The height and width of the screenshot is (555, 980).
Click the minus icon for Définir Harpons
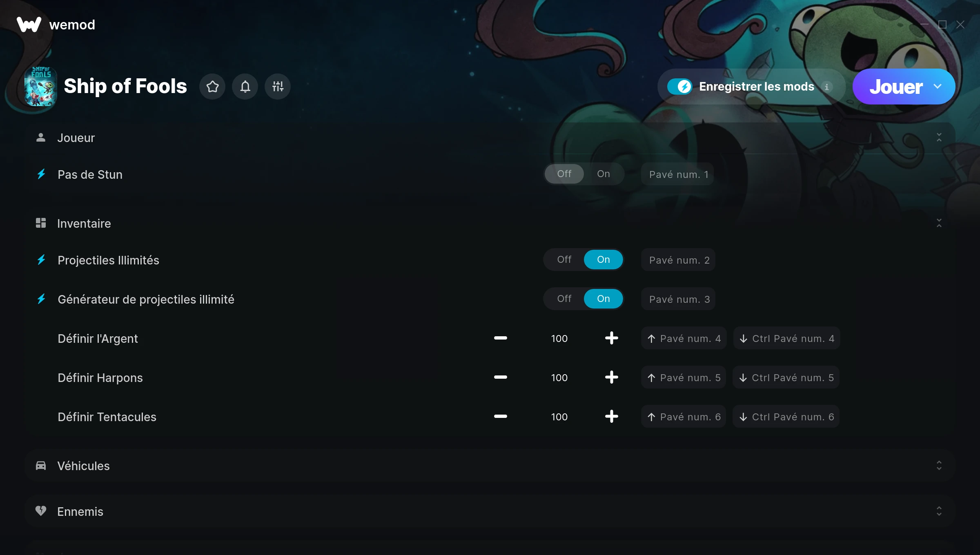point(500,377)
